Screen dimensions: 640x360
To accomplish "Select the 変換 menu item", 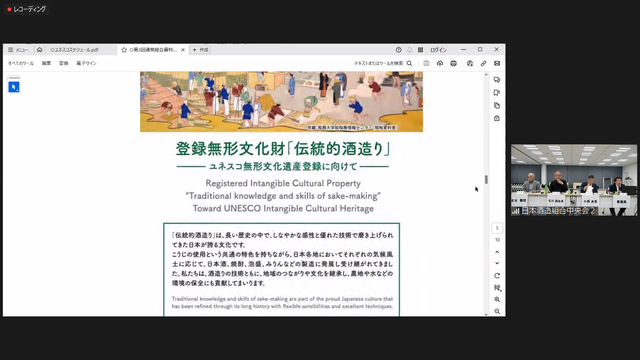I will tap(64, 63).
